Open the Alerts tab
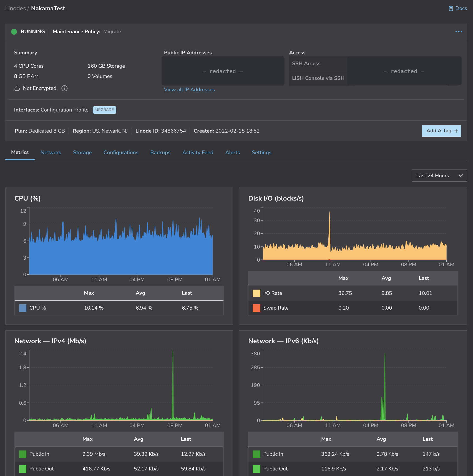The width and height of the screenshot is (473, 476). click(x=233, y=153)
